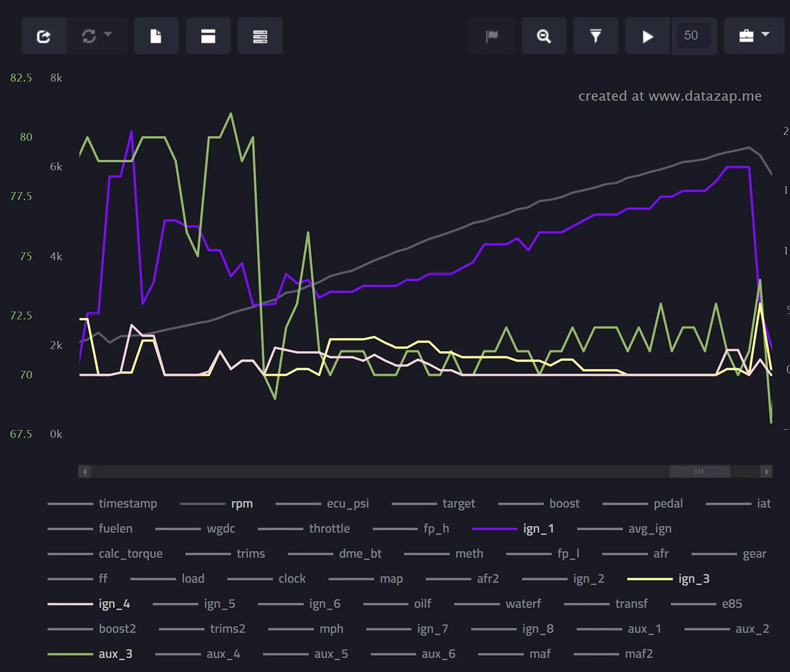Screen dimensions: 790x672
Task: Select the stacked rows layout icon
Action: click(260, 36)
